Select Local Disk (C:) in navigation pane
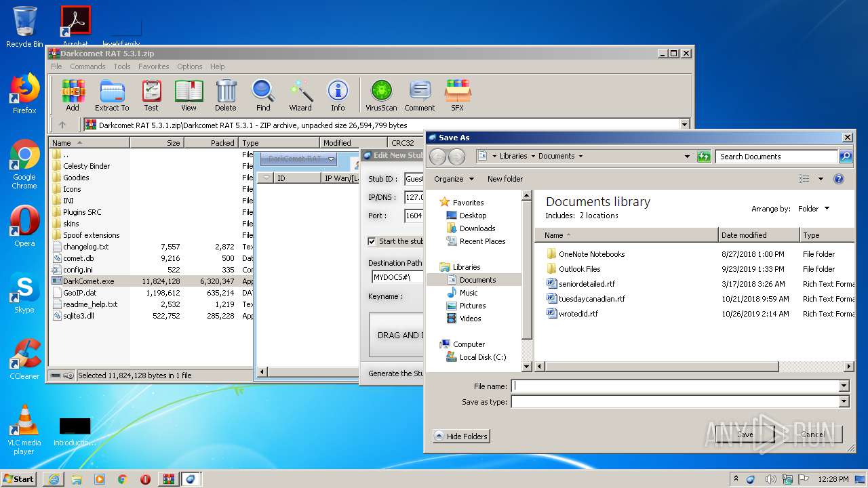This screenshot has height=488, width=868. pos(482,357)
